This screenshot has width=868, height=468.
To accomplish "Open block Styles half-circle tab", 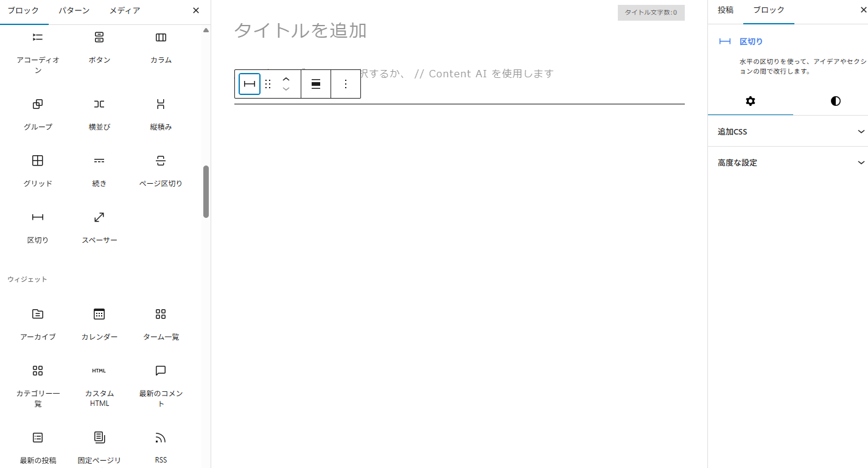I will [x=835, y=101].
